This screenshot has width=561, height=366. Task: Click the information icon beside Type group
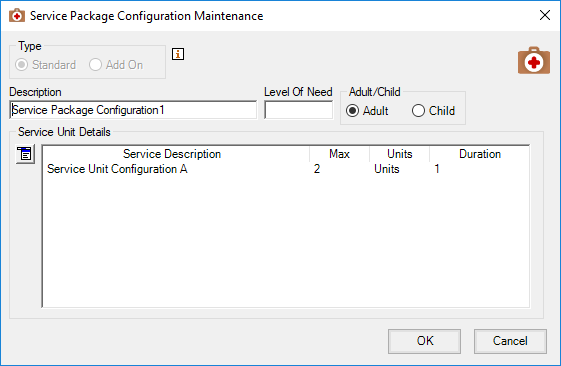[x=178, y=54]
